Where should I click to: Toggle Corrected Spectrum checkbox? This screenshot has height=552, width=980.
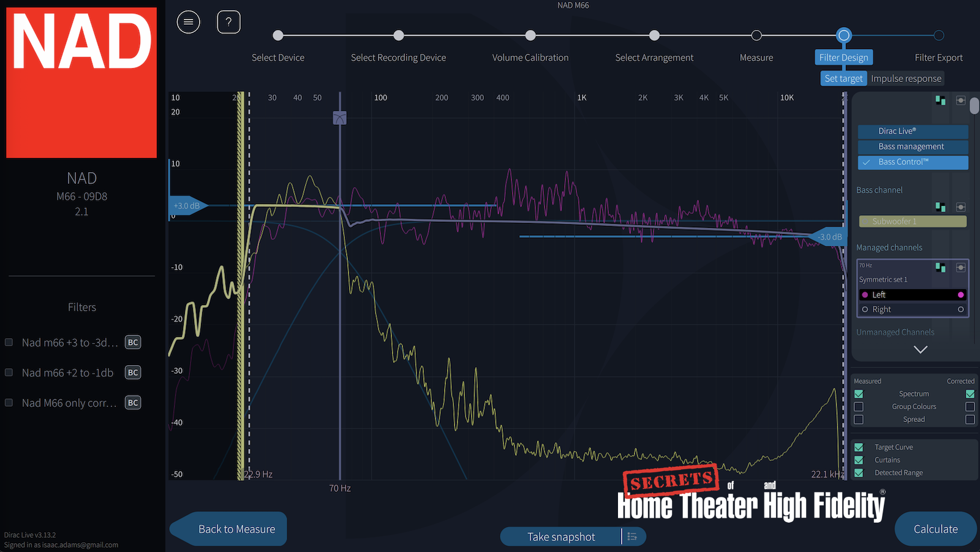(x=970, y=394)
